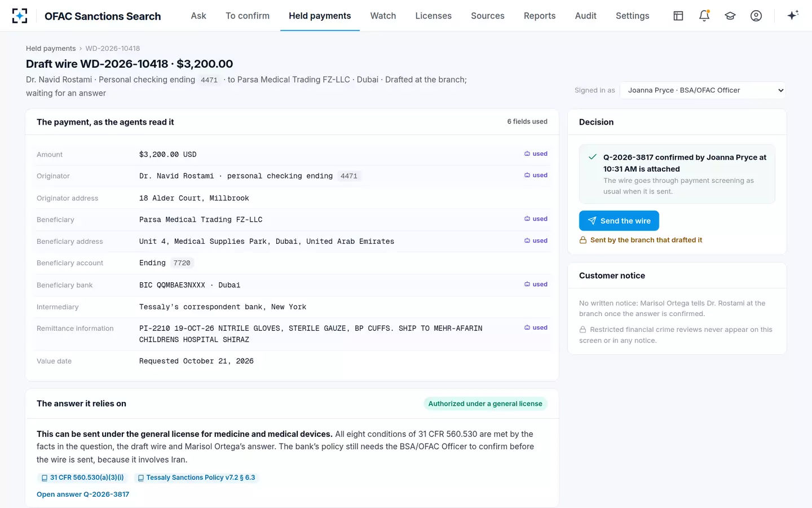Open the Settings tab
The height and width of the screenshot is (508, 812).
tap(632, 16)
